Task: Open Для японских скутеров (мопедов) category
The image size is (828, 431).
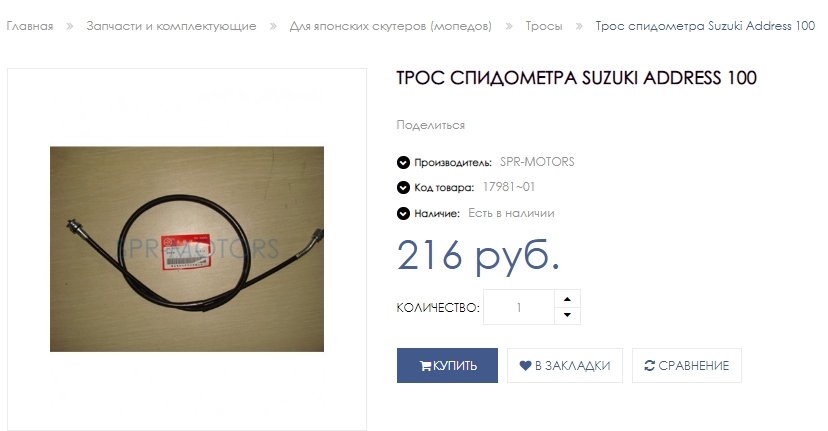Action: click(x=390, y=26)
